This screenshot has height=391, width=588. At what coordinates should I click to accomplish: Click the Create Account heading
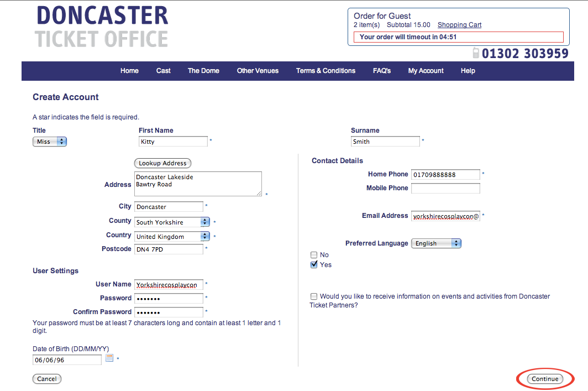point(66,97)
